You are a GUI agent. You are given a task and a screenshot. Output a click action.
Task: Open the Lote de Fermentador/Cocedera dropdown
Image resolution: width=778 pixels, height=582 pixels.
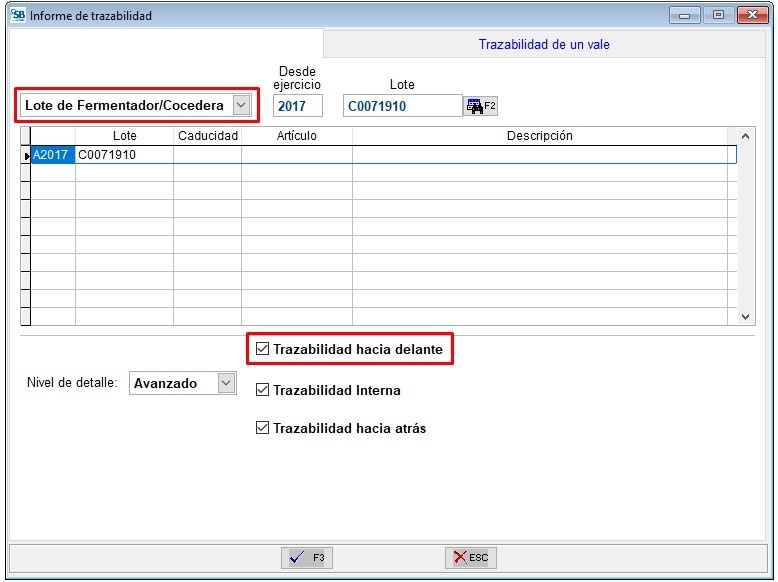point(240,105)
